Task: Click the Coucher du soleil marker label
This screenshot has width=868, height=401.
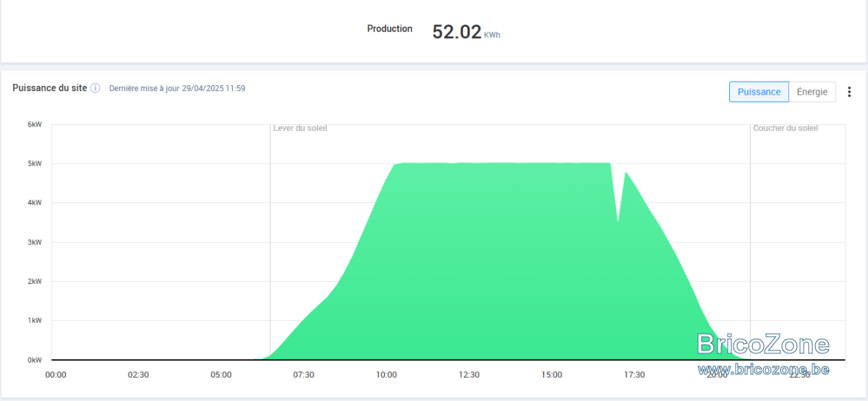Action: click(786, 128)
